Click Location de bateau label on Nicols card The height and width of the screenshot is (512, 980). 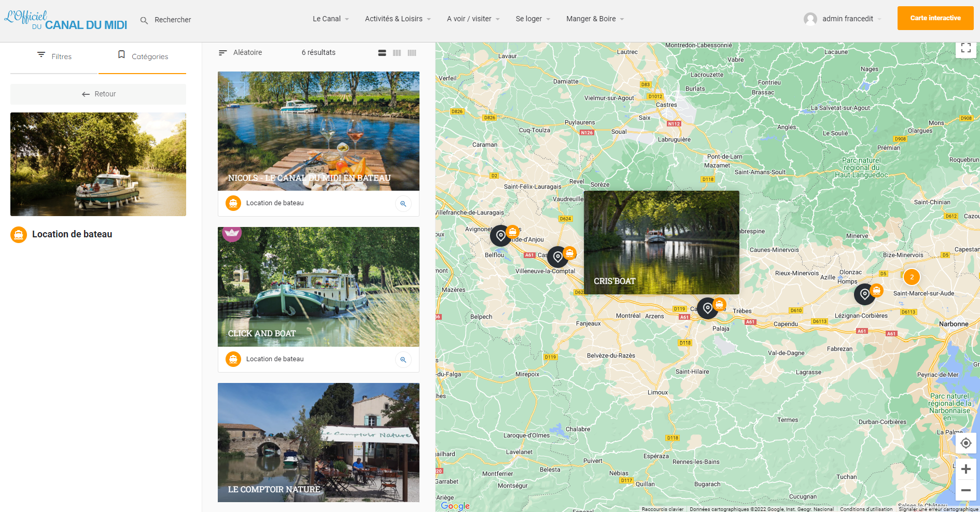click(x=275, y=203)
